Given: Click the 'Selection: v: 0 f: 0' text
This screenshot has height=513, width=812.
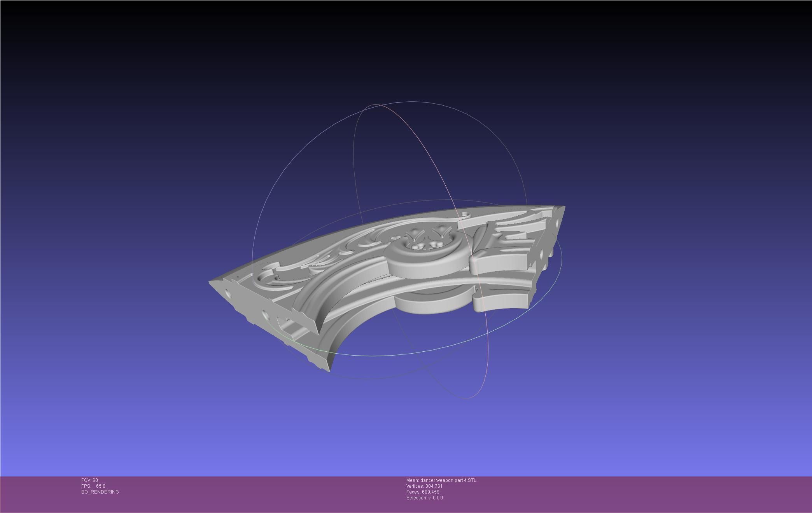Looking at the screenshot, I should click(424, 498).
